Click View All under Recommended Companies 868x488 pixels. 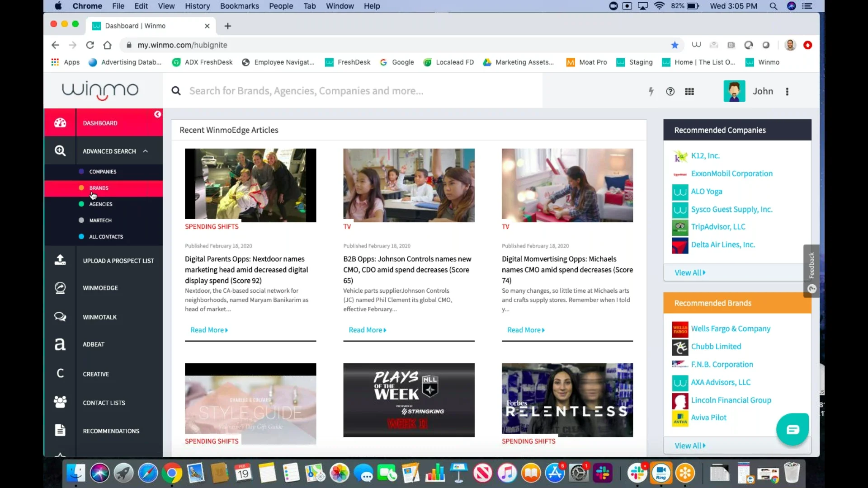pos(689,272)
